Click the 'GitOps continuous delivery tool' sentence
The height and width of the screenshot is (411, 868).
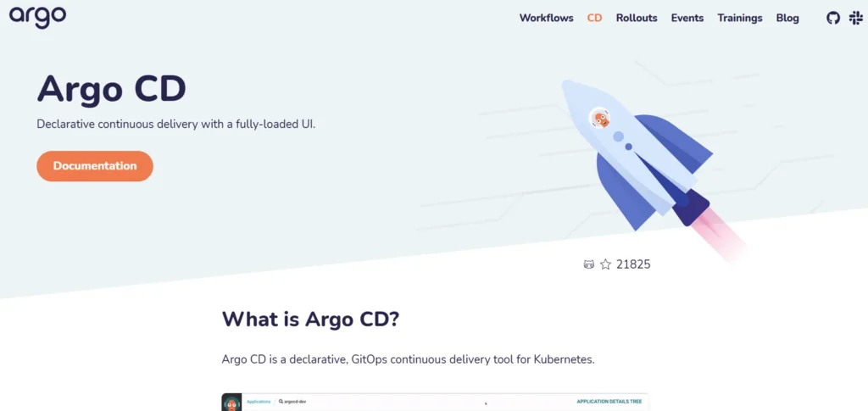[408, 359]
